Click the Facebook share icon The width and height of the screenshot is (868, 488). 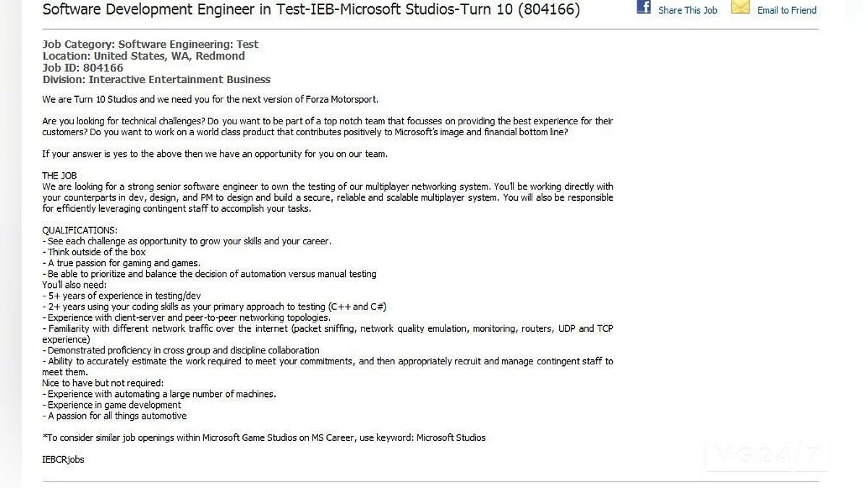(644, 7)
